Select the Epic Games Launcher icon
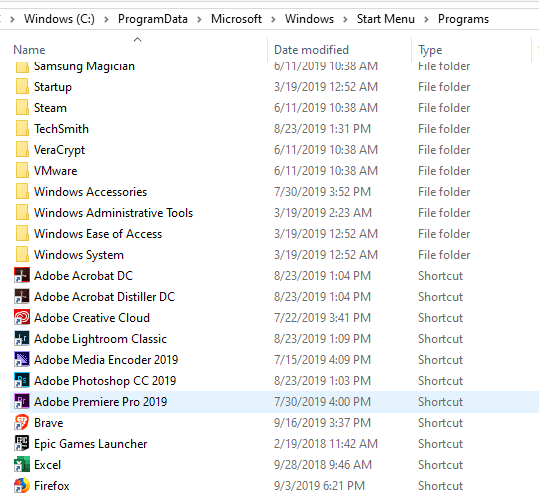 pyautogui.click(x=22, y=443)
